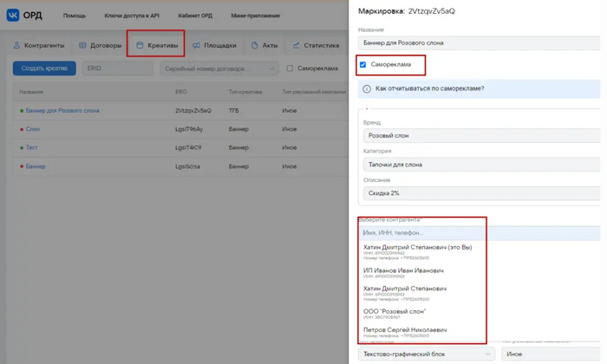Select ООО "Розовый слон" from contractor list
Screen dimensions: 607x364
coord(395,312)
